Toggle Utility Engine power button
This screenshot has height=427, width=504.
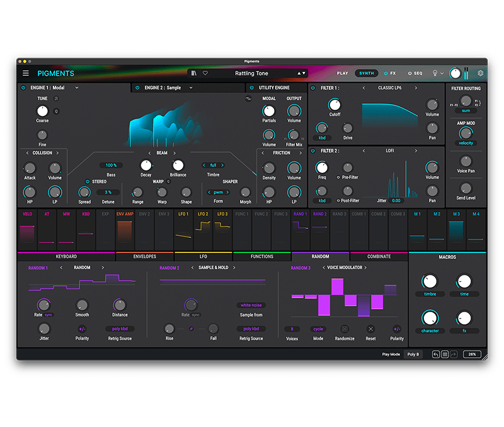coord(251,88)
